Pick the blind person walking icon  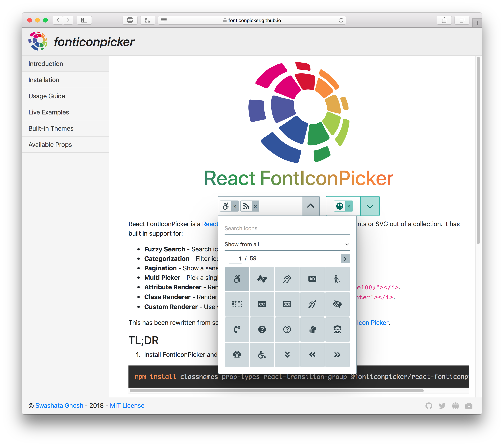point(337,279)
